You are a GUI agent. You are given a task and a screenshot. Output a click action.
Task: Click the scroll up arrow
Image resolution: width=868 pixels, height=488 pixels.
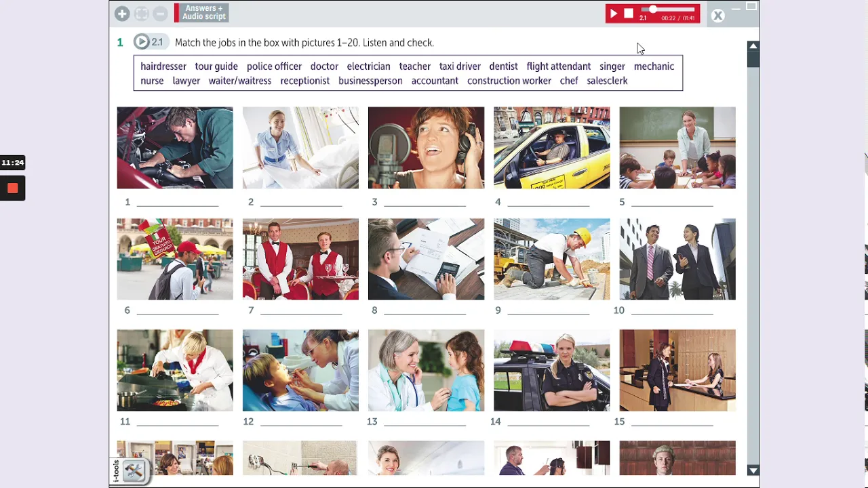tap(753, 45)
